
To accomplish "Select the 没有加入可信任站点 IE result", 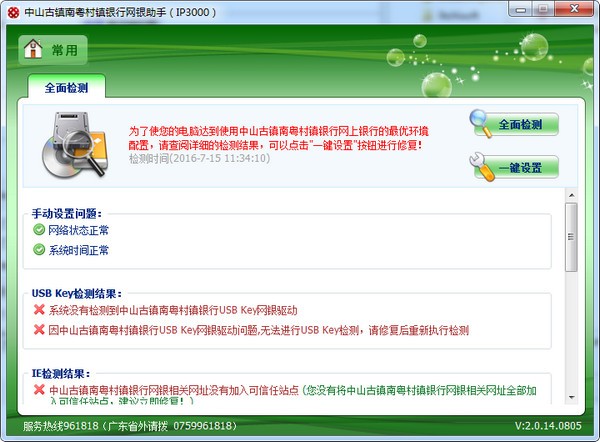I will [293, 395].
